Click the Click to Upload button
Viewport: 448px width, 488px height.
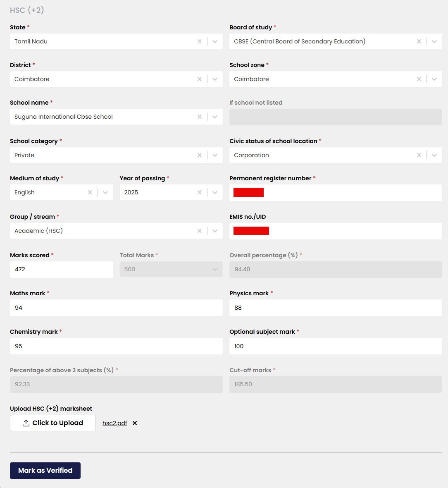pos(53,423)
